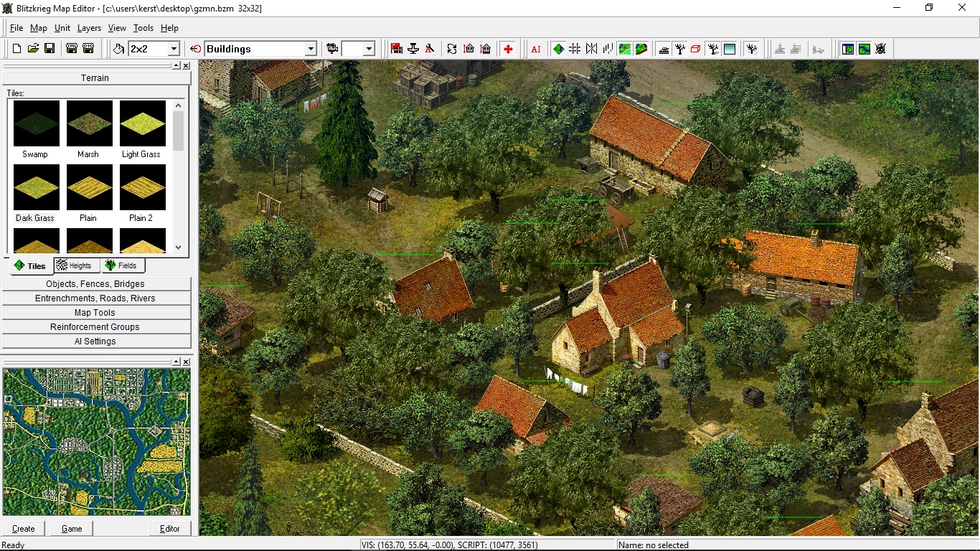Click the red circular arrow icon before Buildings

[196, 49]
